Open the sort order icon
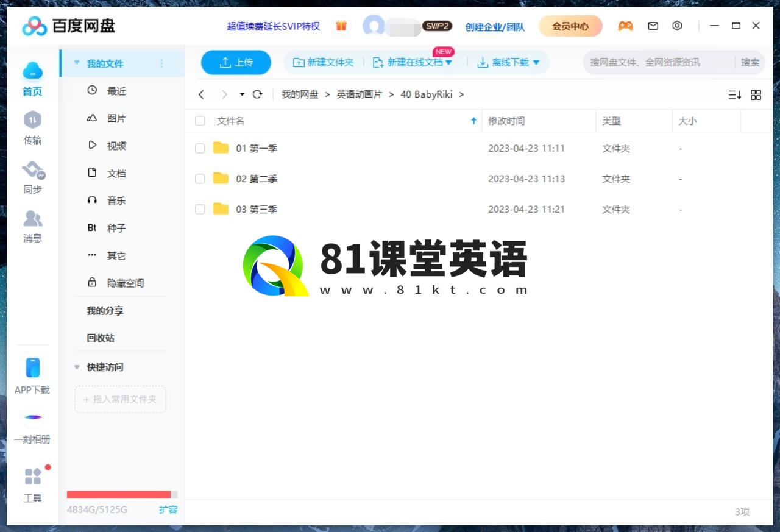The width and height of the screenshot is (780, 532). point(734,95)
